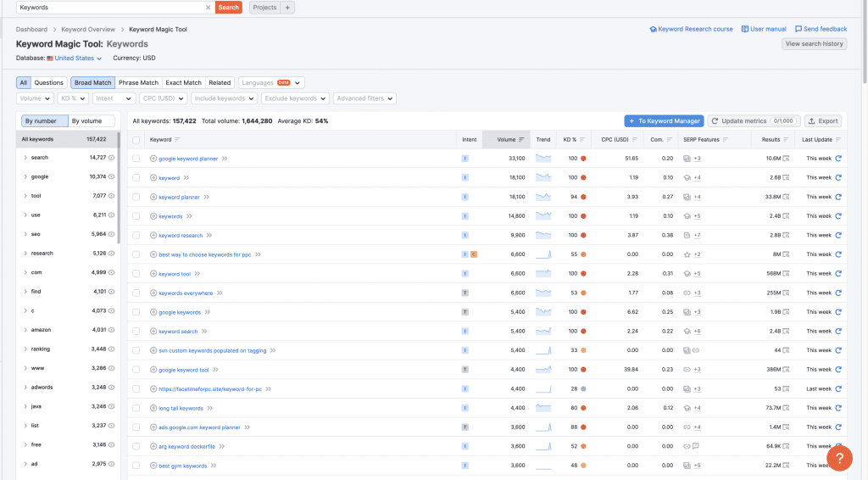Expand the 'research' keyword group

25,253
